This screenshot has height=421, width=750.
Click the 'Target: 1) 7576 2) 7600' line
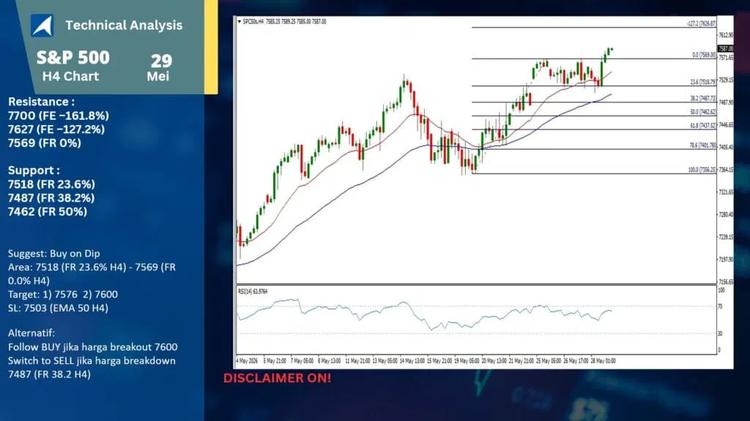pyautogui.click(x=63, y=295)
